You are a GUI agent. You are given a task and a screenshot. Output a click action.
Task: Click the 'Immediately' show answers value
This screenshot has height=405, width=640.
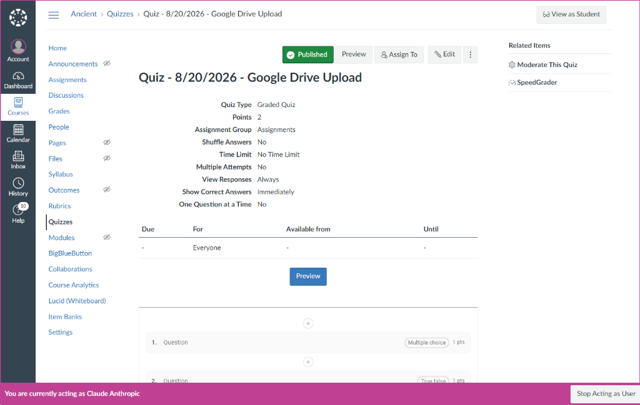coord(276,192)
